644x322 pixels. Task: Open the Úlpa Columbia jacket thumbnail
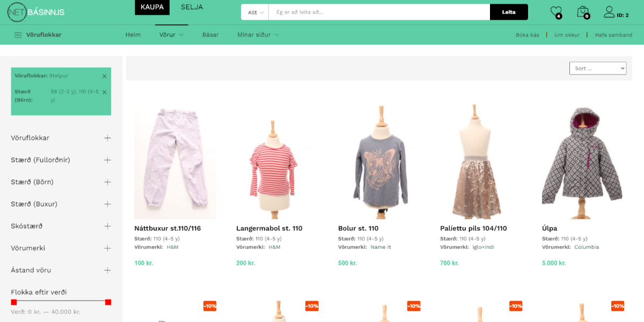(x=582, y=162)
